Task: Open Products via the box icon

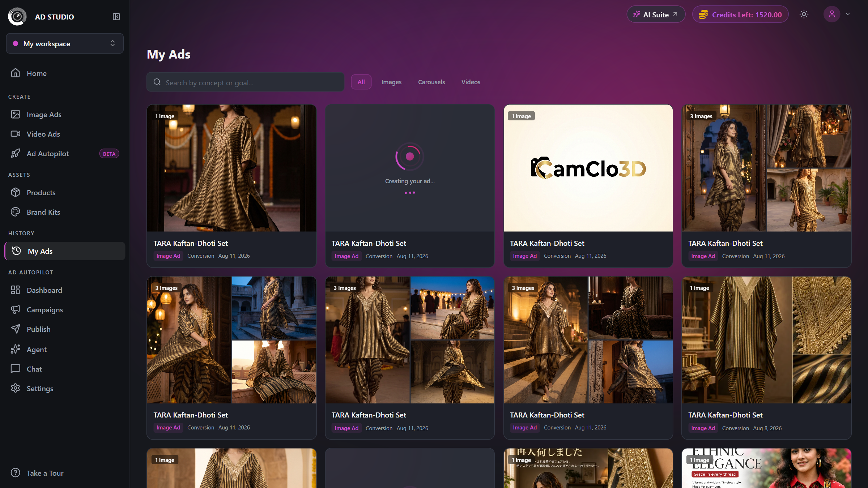Action: [x=16, y=192]
